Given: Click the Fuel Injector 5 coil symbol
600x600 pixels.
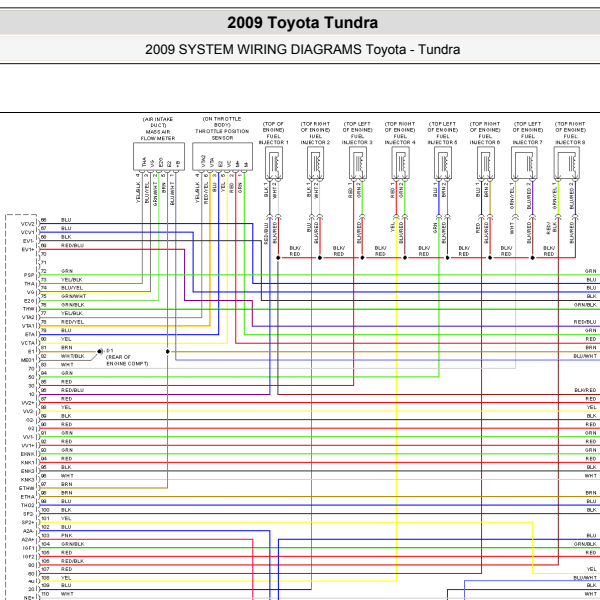Looking at the screenshot, I should point(443,163).
